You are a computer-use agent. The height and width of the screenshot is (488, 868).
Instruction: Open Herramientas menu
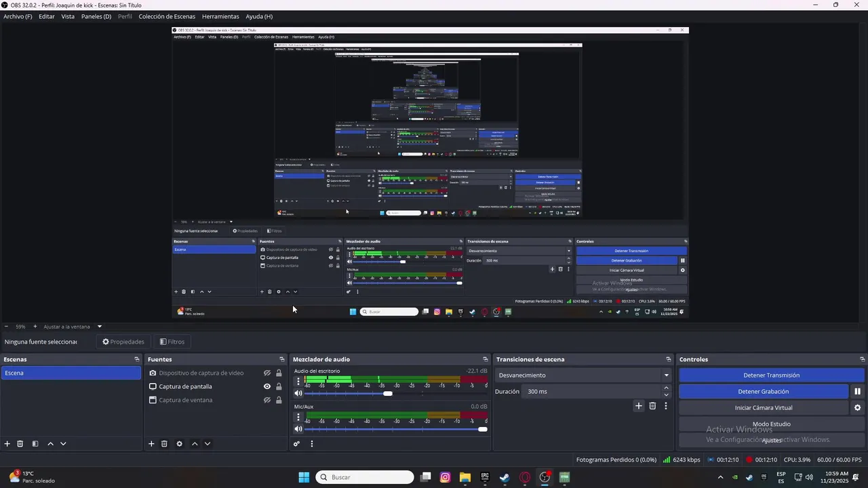tap(220, 16)
